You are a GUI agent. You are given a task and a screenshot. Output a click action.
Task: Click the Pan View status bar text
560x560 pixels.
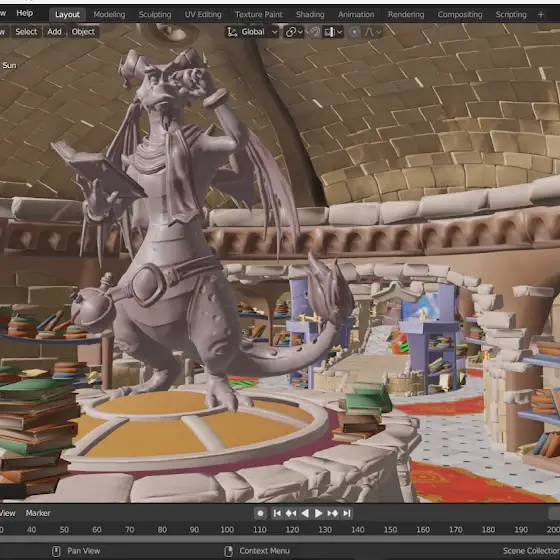pos(84,551)
